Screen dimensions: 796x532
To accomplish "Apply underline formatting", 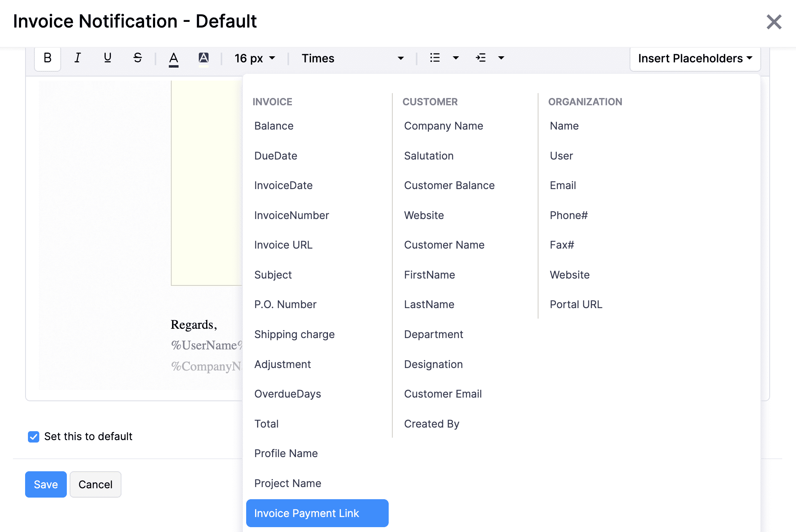I will point(107,58).
